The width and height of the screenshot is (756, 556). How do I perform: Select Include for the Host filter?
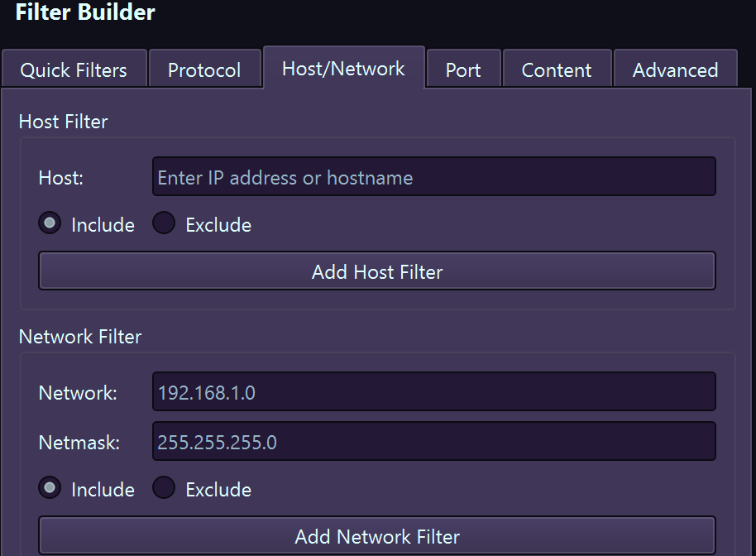coord(50,223)
